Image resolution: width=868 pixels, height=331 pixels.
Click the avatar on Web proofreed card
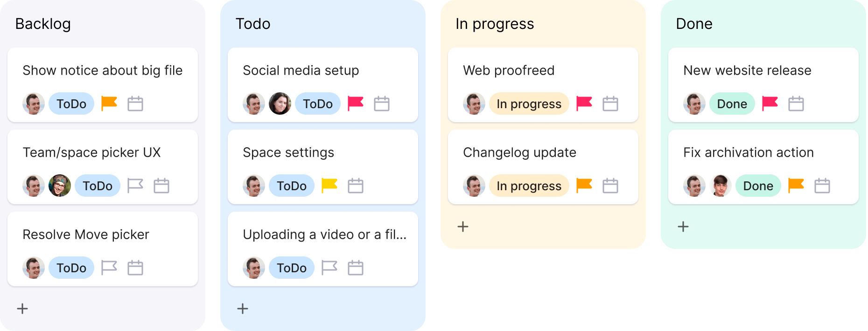point(474,103)
